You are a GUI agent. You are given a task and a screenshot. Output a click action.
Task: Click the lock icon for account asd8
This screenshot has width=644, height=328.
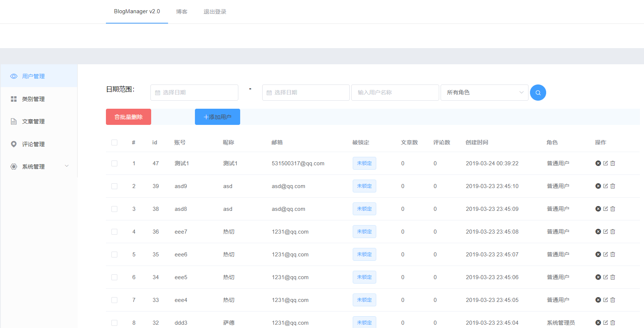598,209
